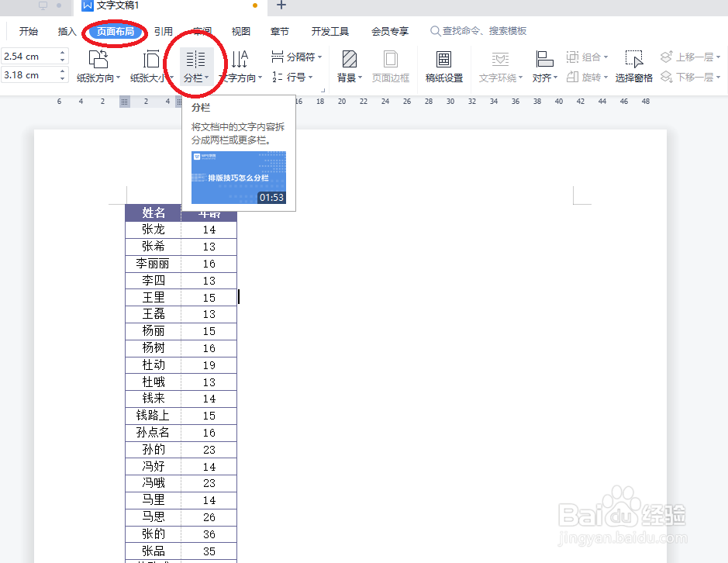Open the 文字方向 text direction tool

240,66
